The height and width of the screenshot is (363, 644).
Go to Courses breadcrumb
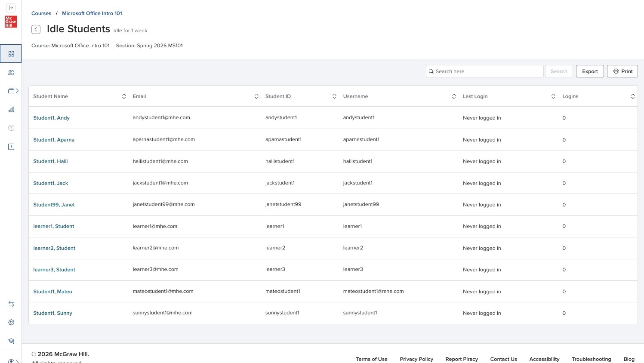pyautogui.click(x=41, y=13)
